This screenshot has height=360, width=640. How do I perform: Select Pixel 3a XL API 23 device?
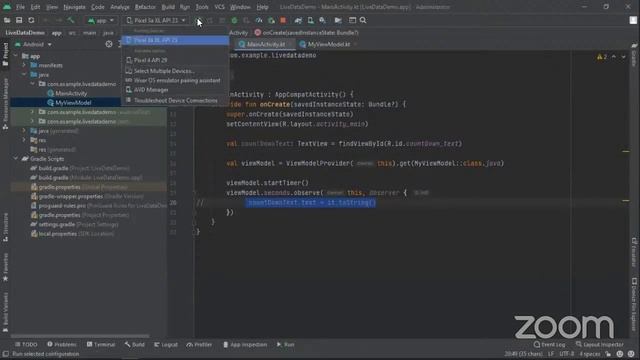[x=175, y=40]
